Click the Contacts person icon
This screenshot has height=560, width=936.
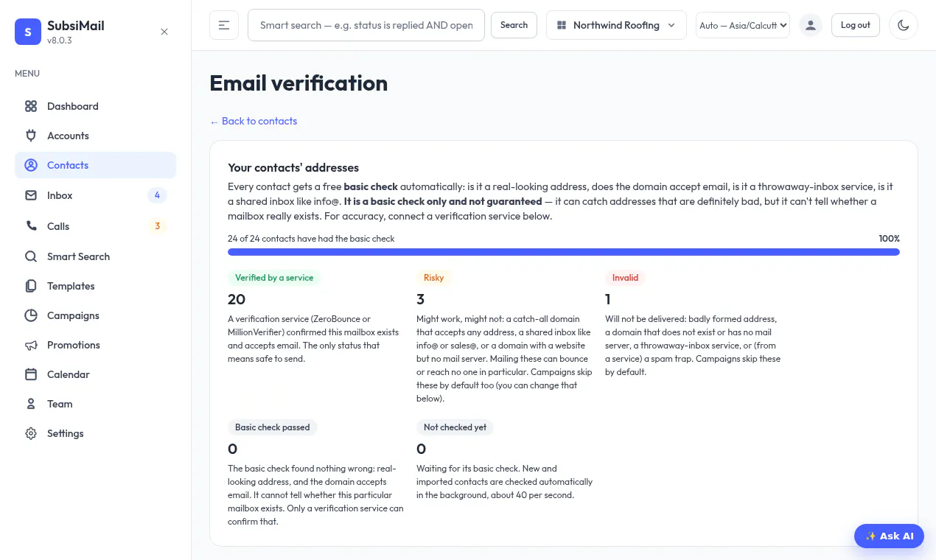31,165
